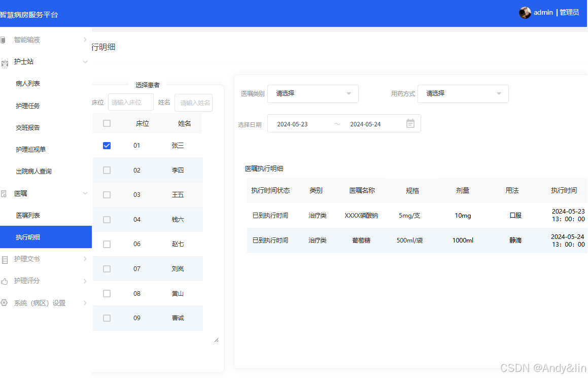Open the 用药方式 dropdown

tap(463, 94)
